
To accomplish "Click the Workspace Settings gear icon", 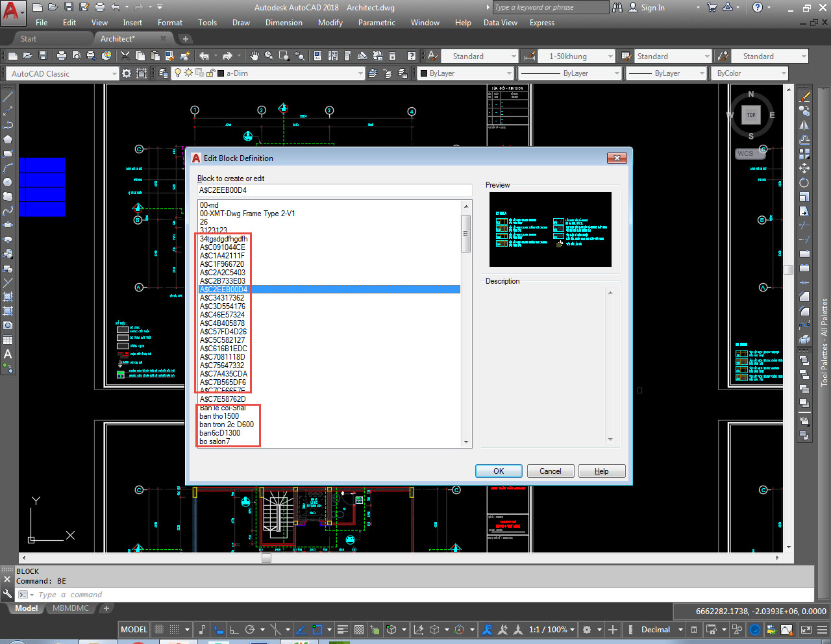I will pos(127,73).
